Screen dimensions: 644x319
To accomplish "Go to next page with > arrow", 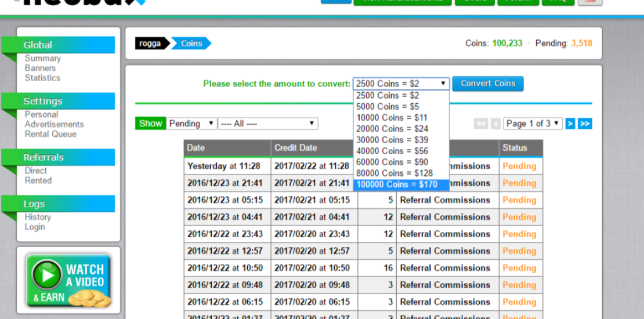I will click(x=570, y=124).
